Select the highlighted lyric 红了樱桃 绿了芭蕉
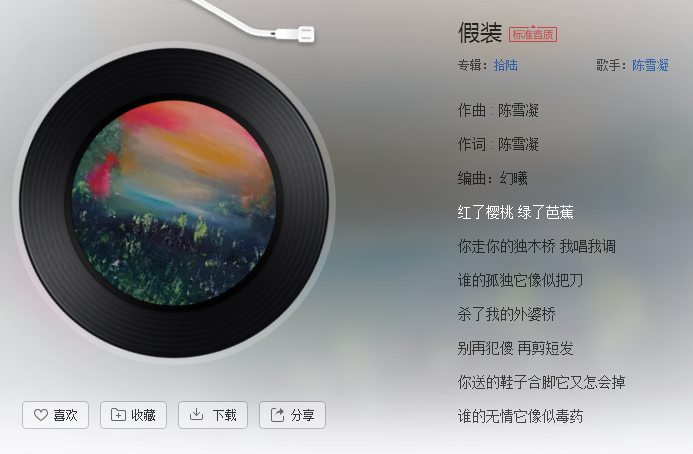Screen dimensions: 693x454 click(515, 212)
